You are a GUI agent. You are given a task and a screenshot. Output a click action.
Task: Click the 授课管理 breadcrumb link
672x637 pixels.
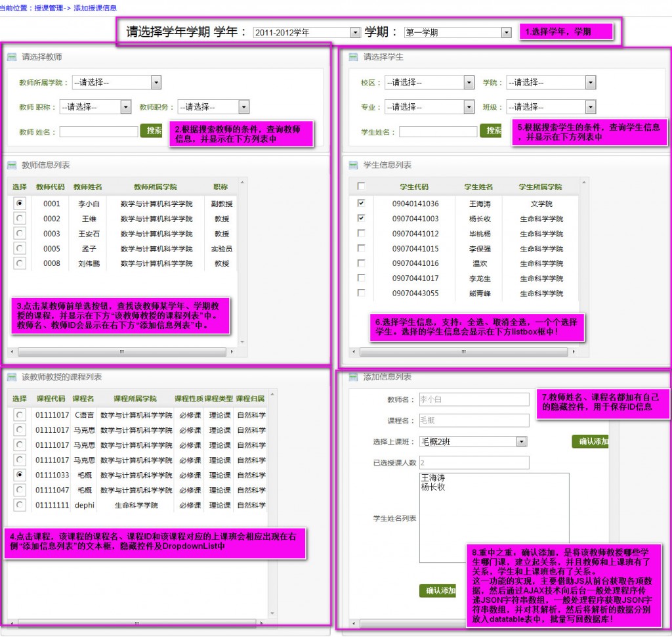[x=49, y=8]
